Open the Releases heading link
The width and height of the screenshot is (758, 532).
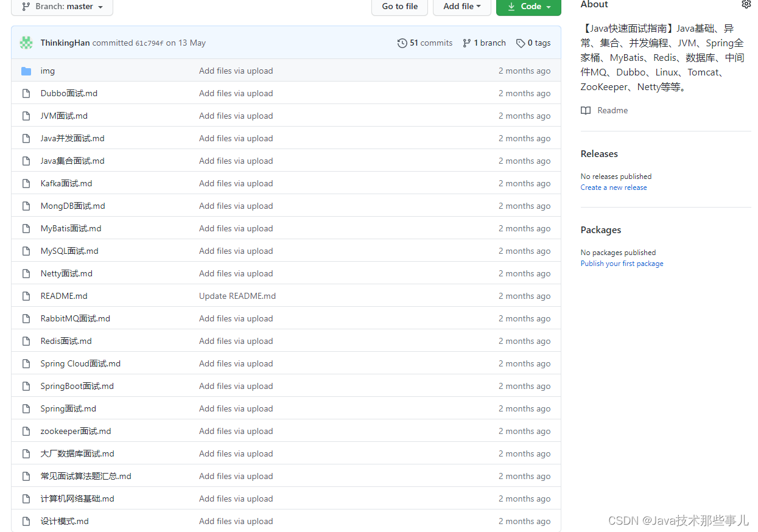[599, 154]
